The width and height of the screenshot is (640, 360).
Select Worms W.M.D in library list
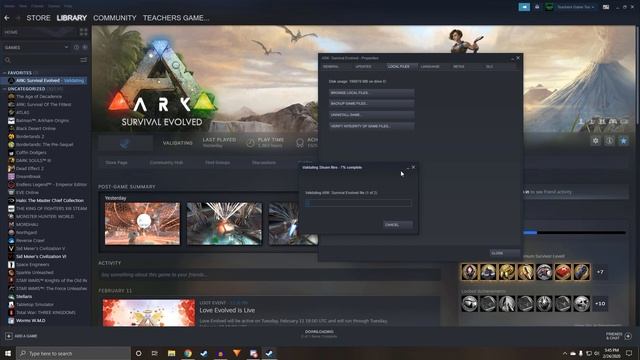point(31,320)
